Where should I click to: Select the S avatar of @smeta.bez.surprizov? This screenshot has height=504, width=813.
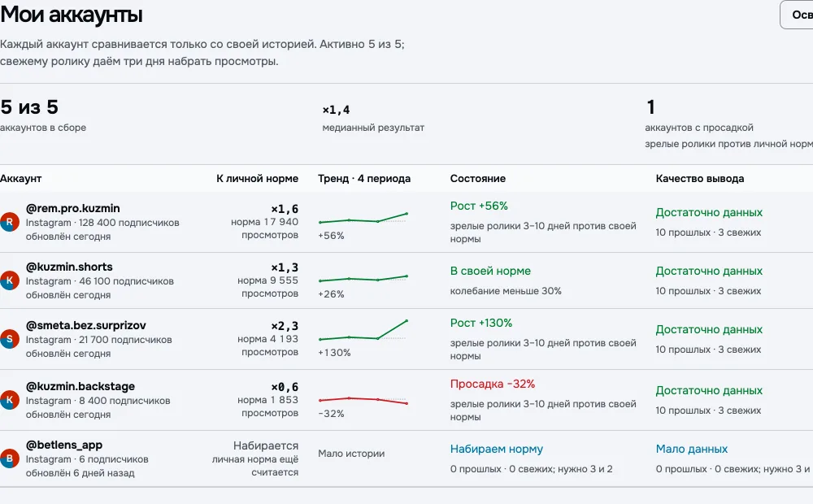[x=9, y=339]
